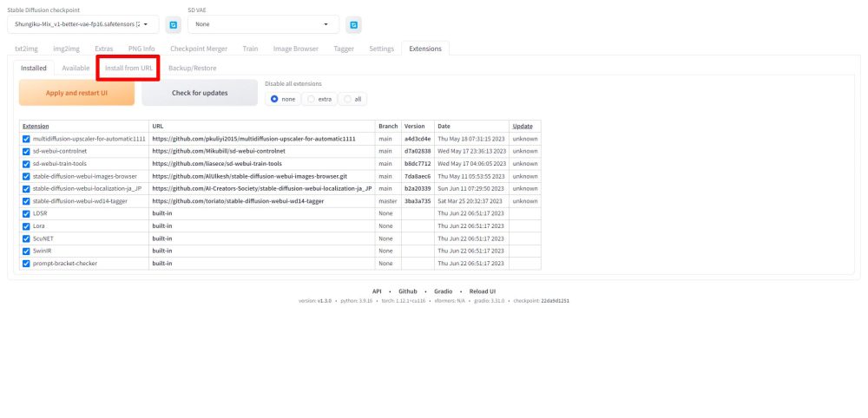This screenshot has width=868, height=418.
Task: Toggle the LDSR extension checkbox
Action: click(x=26, y=212)
